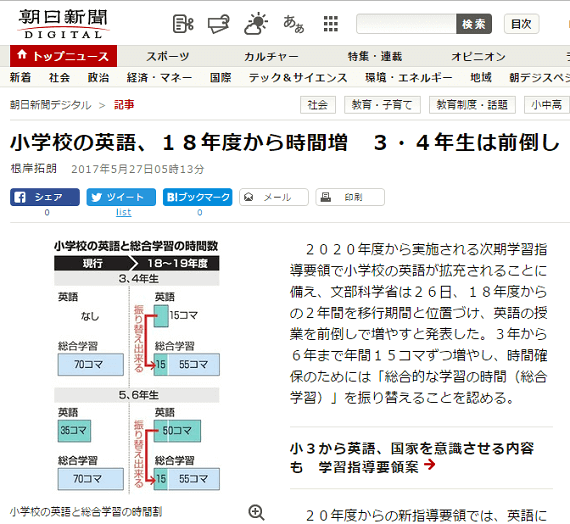Add Hatena ブックマーク for article

[197, 197]
